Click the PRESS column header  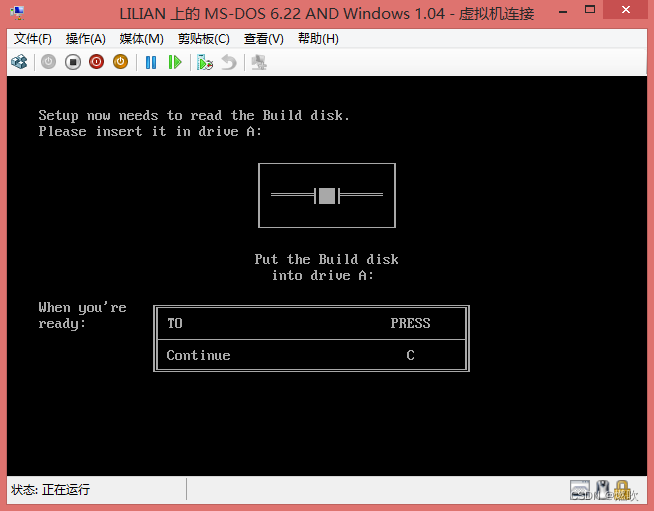[410, 323]
